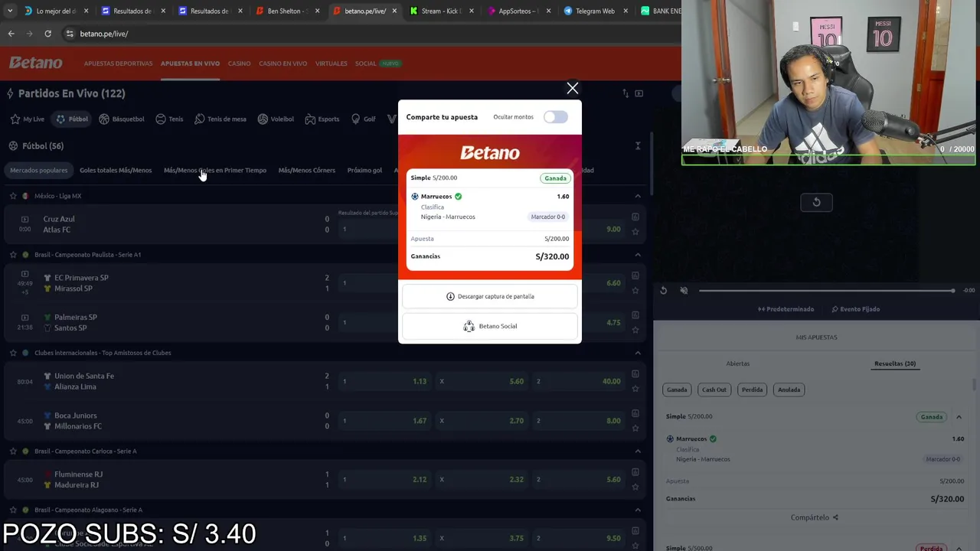Select Evento Fijado option
Image resolution: width=980 pixels, height=551 pixels.
tap(856, 309)
